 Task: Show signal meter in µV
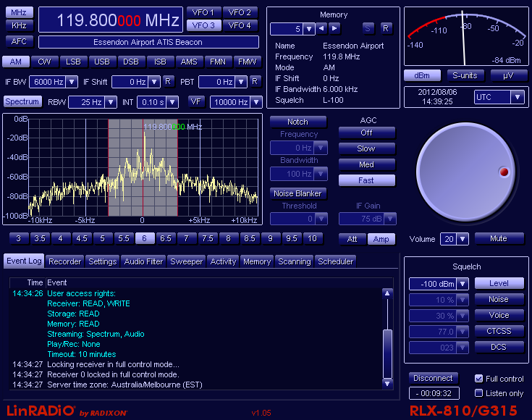click(x=508, y=75)
